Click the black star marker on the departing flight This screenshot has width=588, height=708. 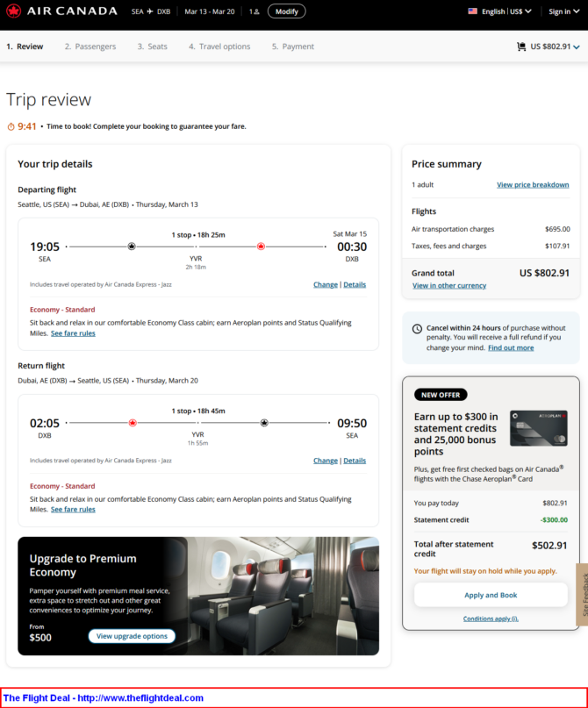click(132, 247)
